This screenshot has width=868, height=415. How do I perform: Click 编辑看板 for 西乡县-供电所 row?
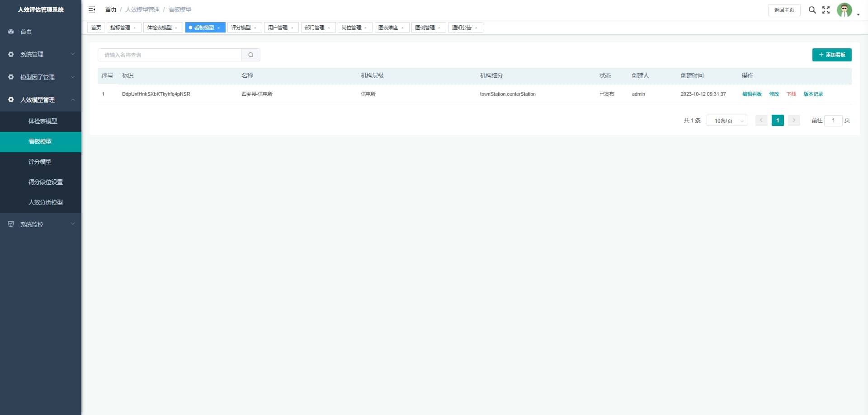point(752,94)
